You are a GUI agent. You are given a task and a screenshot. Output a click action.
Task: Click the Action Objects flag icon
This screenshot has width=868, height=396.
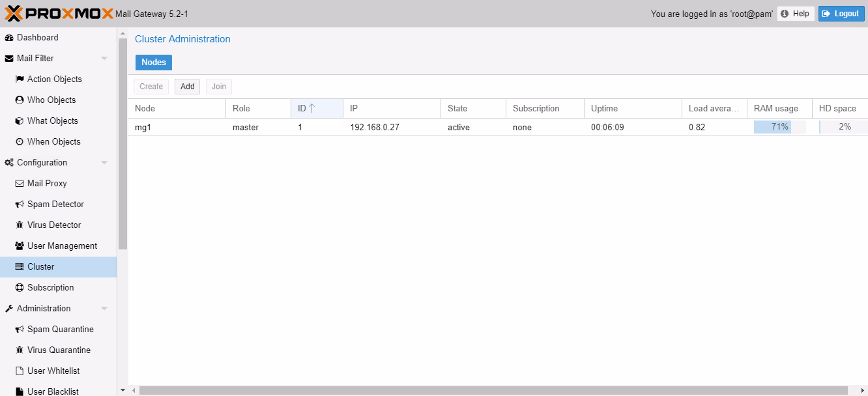(20, 79)
